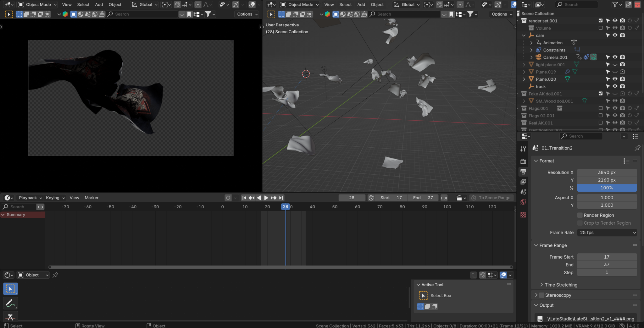Toggle Use Preview Range clock icon
This screenshot has height=328, width=644.
pyautogui.click(x=371, y=198)
